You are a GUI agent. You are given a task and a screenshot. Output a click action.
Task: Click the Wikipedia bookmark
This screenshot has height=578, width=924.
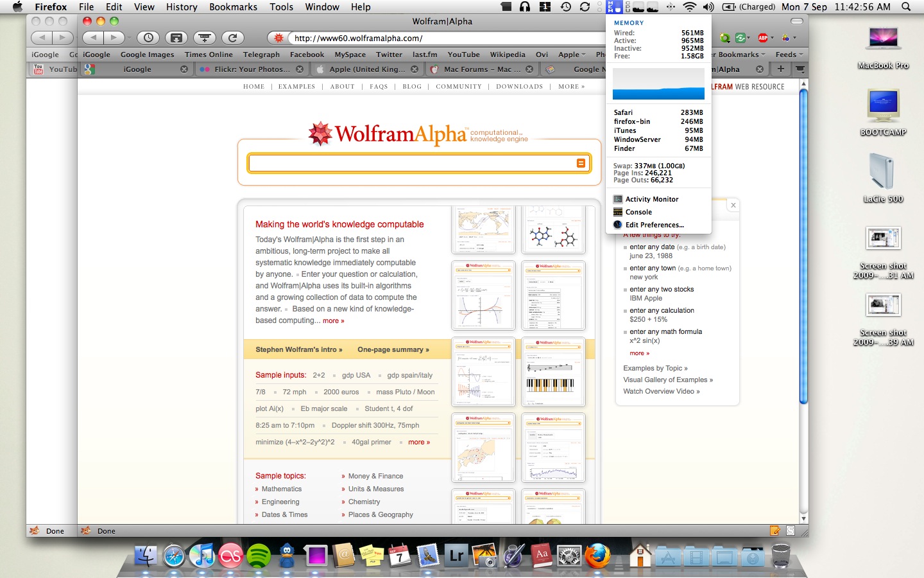pos(508,55)
